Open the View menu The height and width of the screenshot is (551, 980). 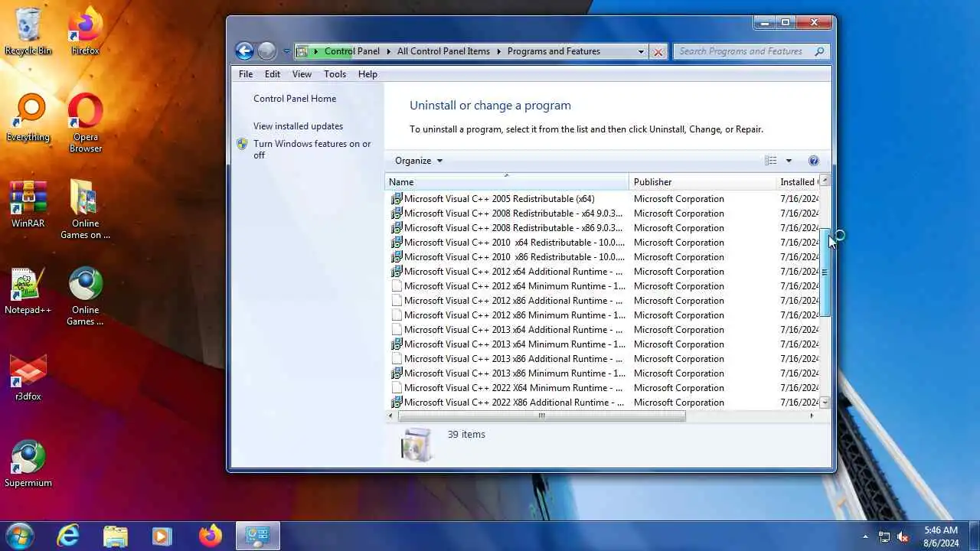(x=302, y=74)
